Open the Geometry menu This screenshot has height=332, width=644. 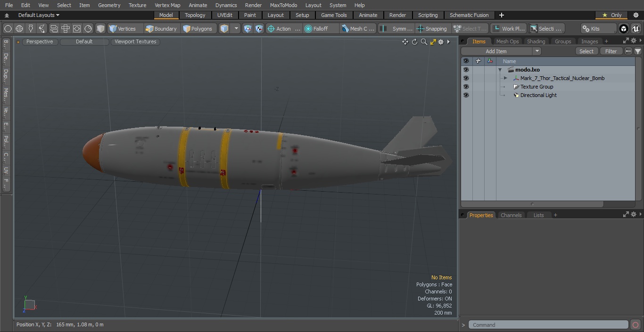109,5
